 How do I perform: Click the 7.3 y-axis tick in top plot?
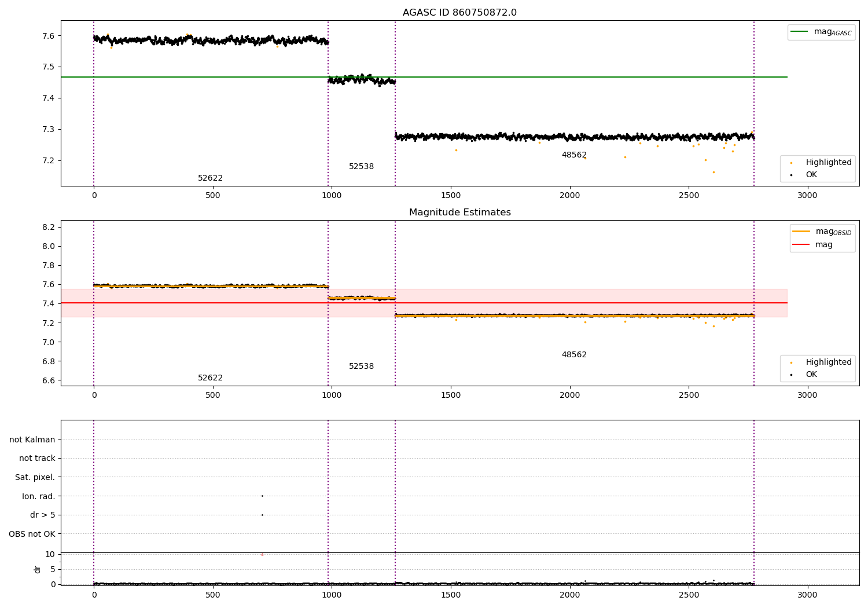pyautogui.click(x=49, y=130)
